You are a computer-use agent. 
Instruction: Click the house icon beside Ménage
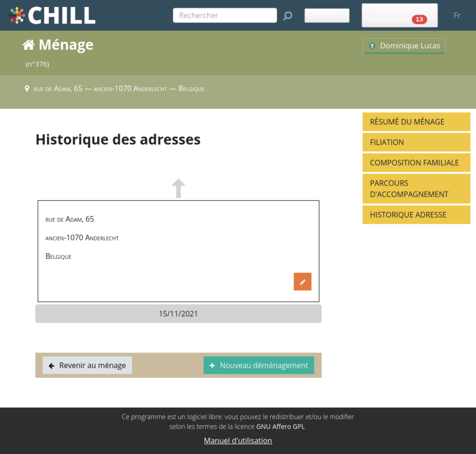pos(28,45)
